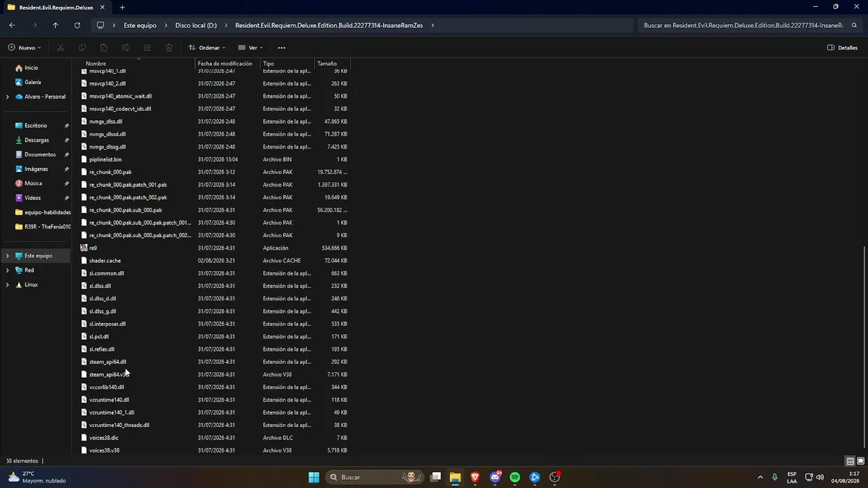Open Task View from the taskbar
This screenshot has height=488, width=868.
click(x=435, y=477)
